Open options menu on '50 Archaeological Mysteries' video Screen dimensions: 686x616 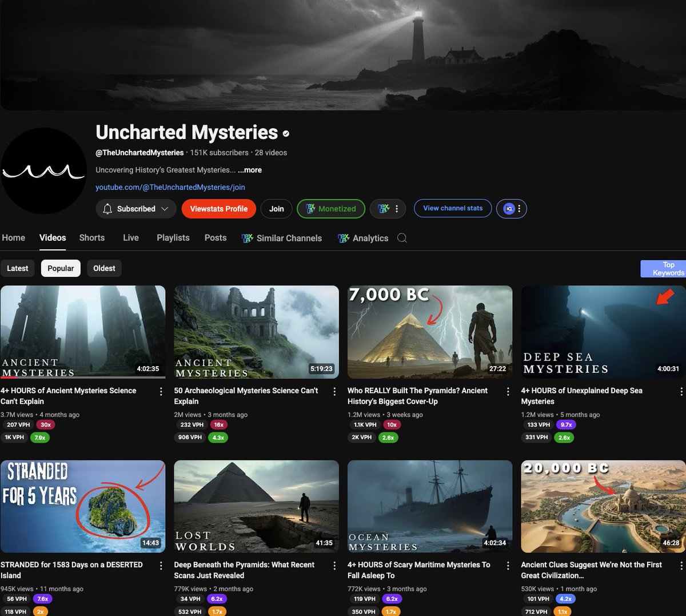point(334,391)
